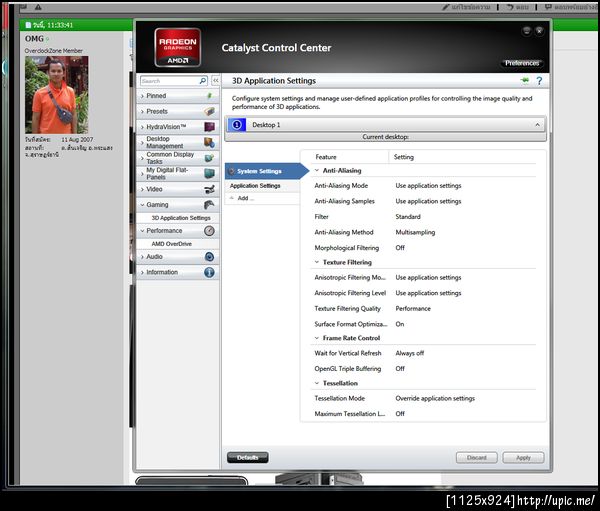Click the Pinned green pin icon
The image size is (600, 511).
pyautogui.click(x=210, y=96)
